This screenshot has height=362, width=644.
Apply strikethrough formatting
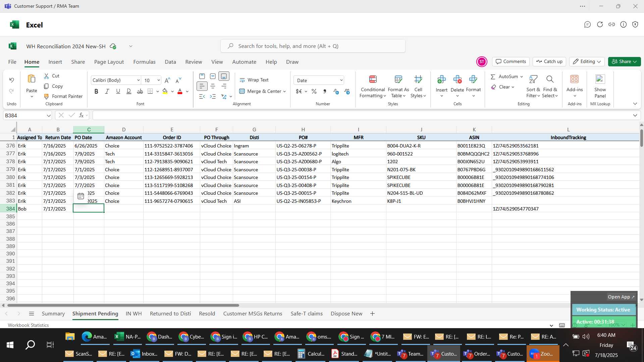[x=140, y=91]
